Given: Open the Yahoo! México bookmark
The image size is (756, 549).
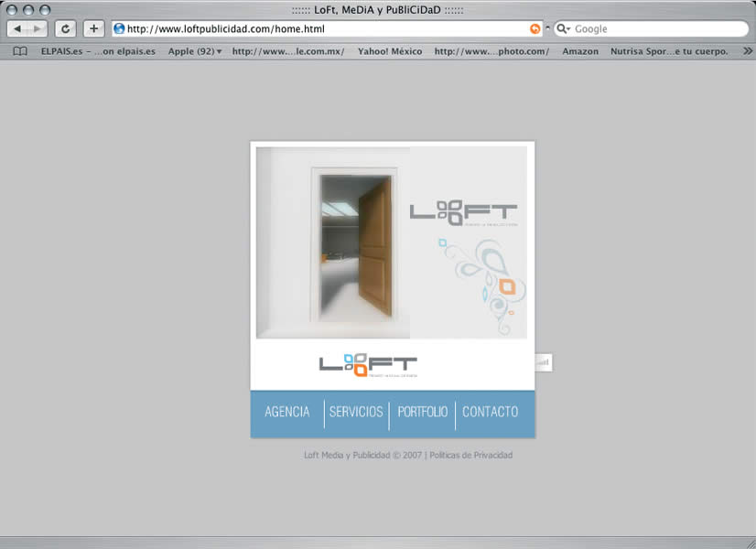Looking at the screenshot, I should [x=390, y=51].
